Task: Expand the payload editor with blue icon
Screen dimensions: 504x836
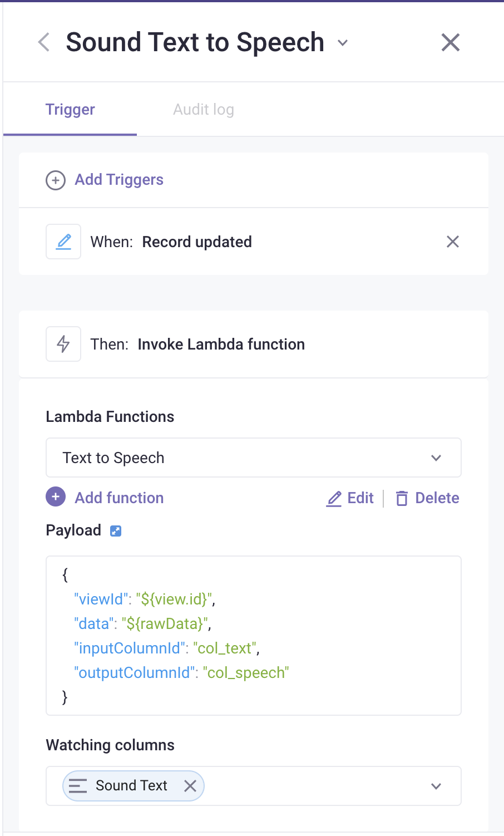Action: [x=116, y=530]
